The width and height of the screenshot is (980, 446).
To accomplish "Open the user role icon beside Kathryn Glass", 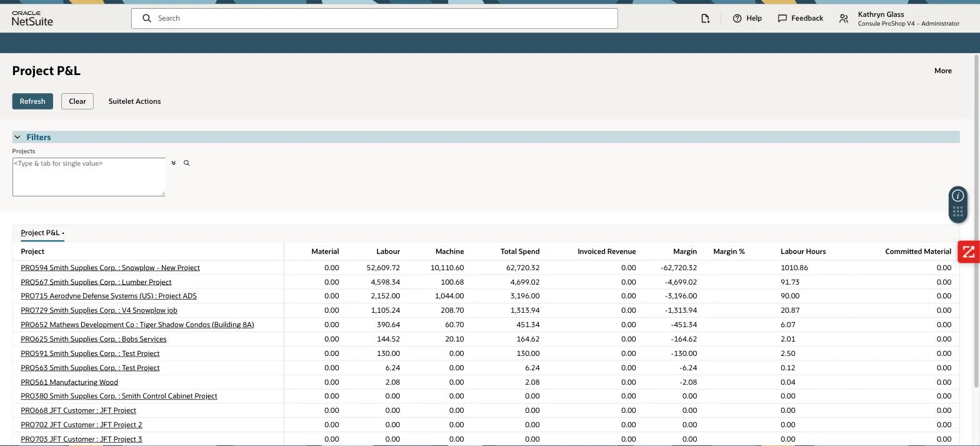I will click(844, 19).
